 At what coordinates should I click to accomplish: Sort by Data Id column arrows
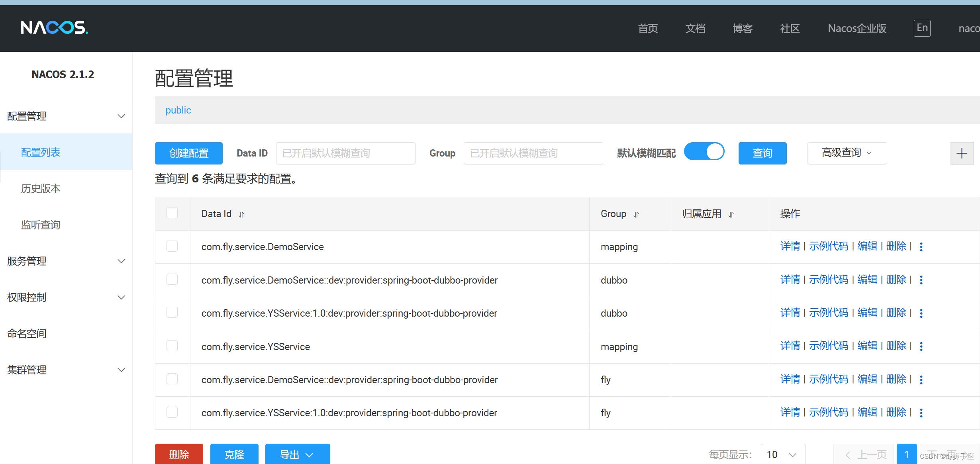(241, 214)
